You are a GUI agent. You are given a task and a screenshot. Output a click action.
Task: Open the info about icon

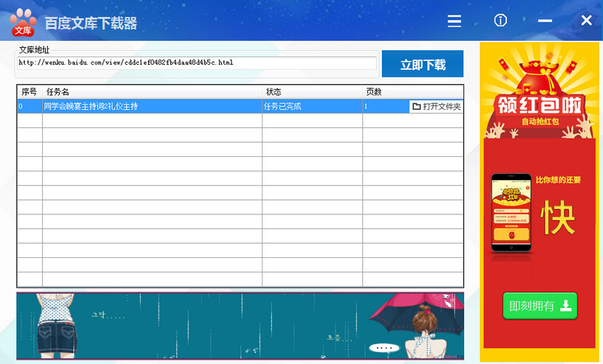500,20
